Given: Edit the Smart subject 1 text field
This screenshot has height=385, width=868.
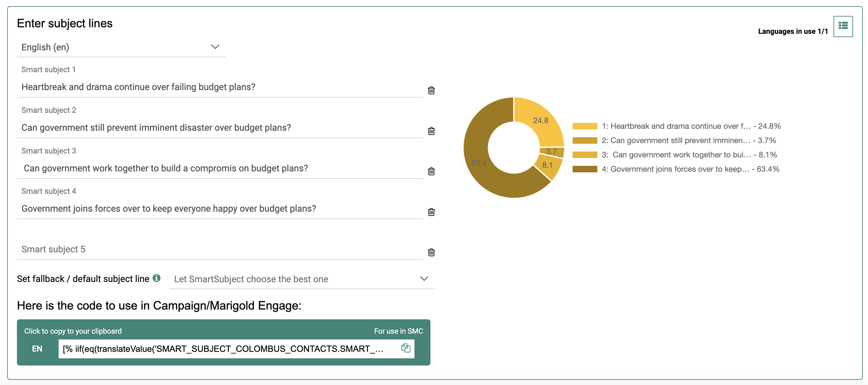Looking at the screenshot, I should pyautogui.click(x=220, y=87).
